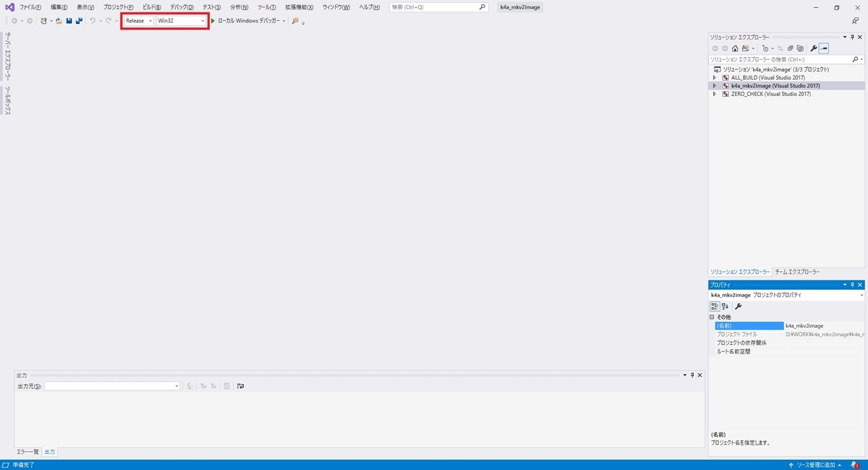Image resolution: width=868 pixels, height=470 pixels.
Task: Close the Solution Explorer panel
Action: [x=860, y=37]
